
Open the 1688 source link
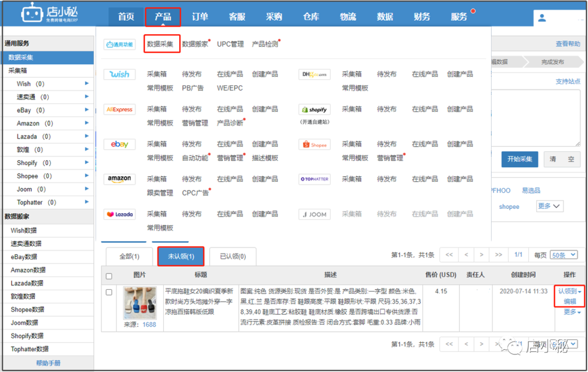pos(149,325)
